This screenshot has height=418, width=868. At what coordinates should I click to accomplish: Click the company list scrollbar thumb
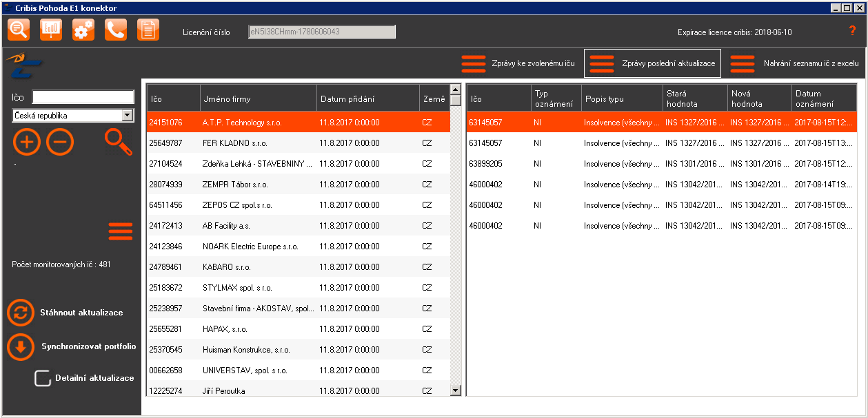coord(455,101)
